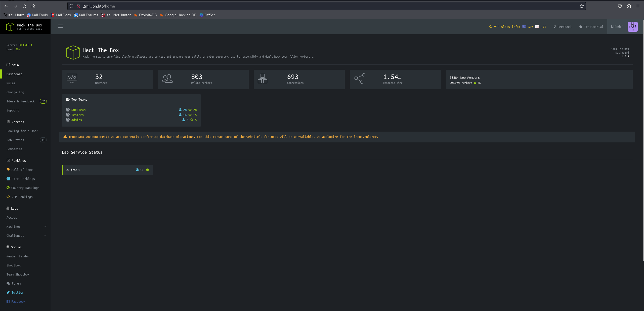Open the Firefox application menu
This screenshot has height=311, width=644.
638,6
